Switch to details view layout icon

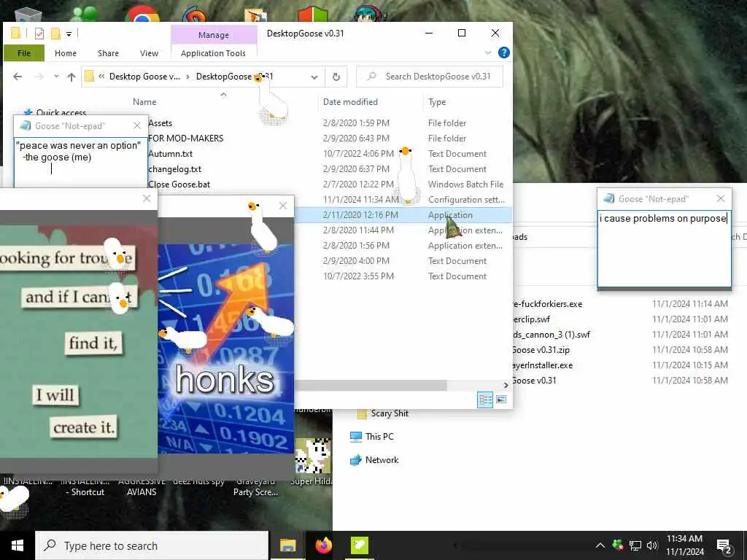pyautogui.click(x=485, y=400)
